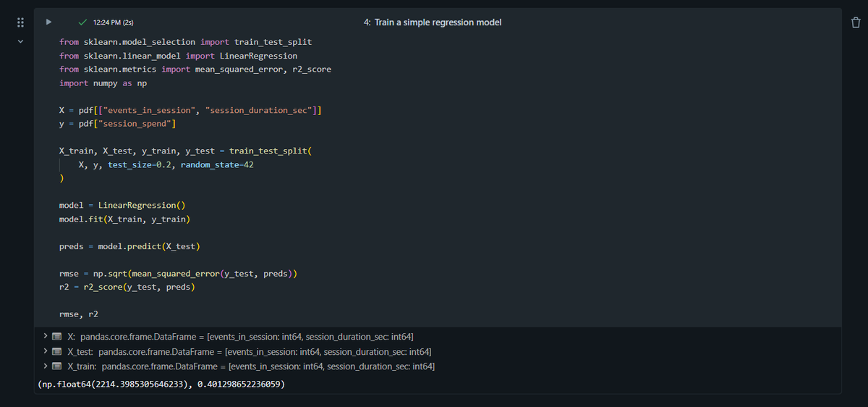Viewport: 868px width, 407px height.
Task: Grab the cell drag handle dots
Action: click(x=20, y=23)
